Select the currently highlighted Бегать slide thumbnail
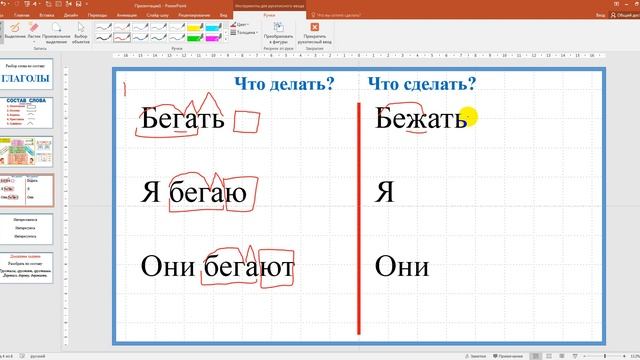 pos(26,191)
